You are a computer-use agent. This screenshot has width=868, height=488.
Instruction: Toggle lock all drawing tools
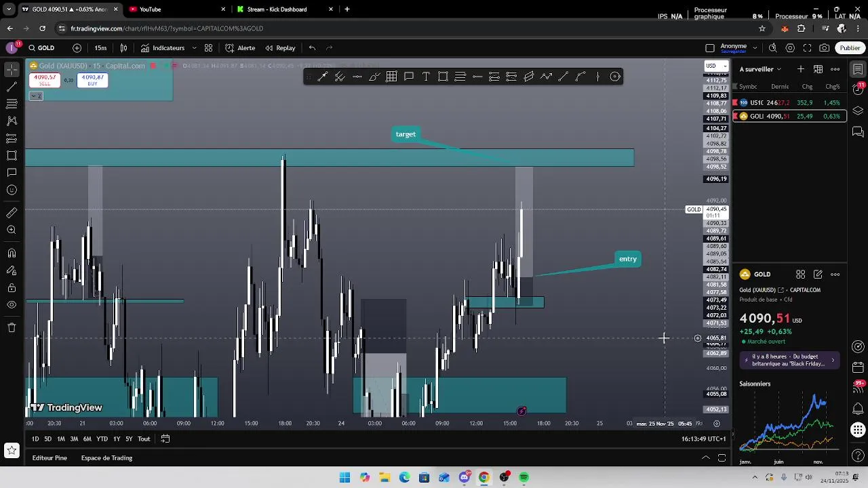point(12,288)
